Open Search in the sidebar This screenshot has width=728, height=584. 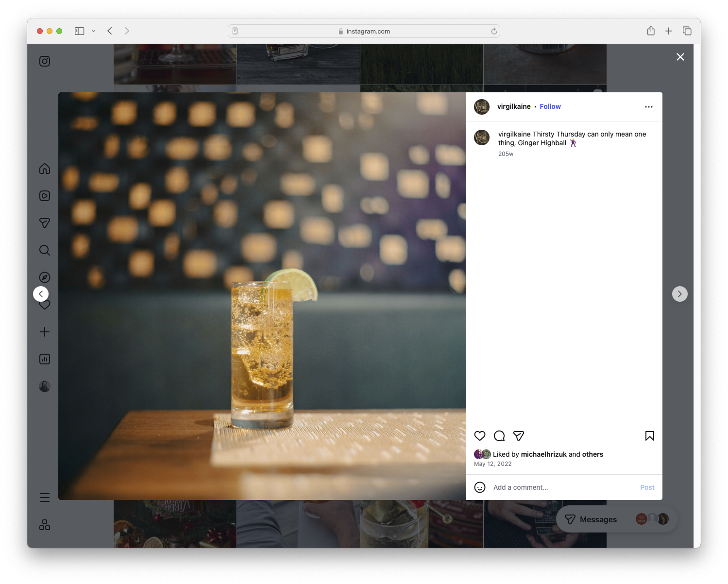point(44,250)
